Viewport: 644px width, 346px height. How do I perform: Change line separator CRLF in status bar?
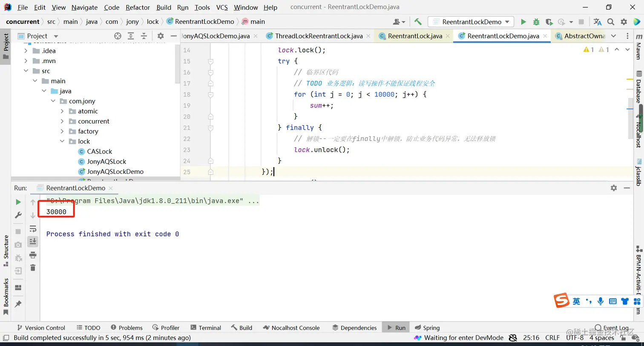pos(552,337)
